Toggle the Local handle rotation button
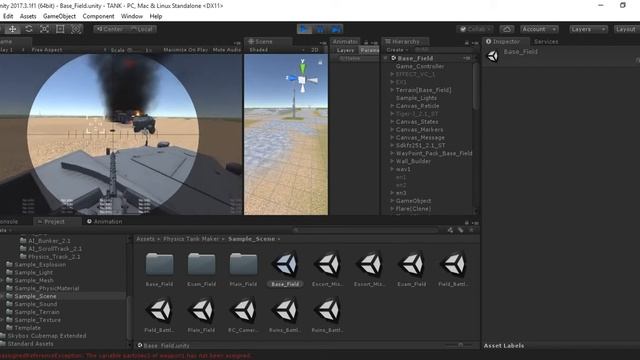Viewport: 640px width, 360px height. 141,29
